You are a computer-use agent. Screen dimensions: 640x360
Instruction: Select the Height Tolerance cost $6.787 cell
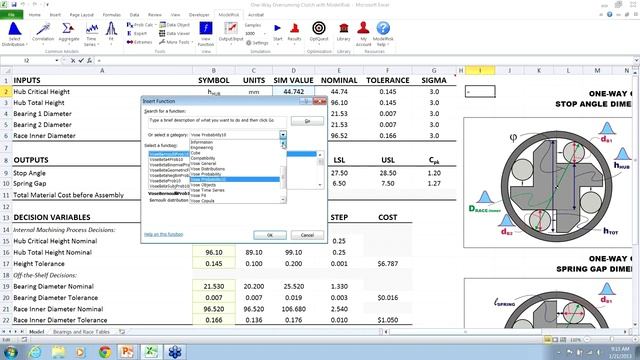(387, 264)
